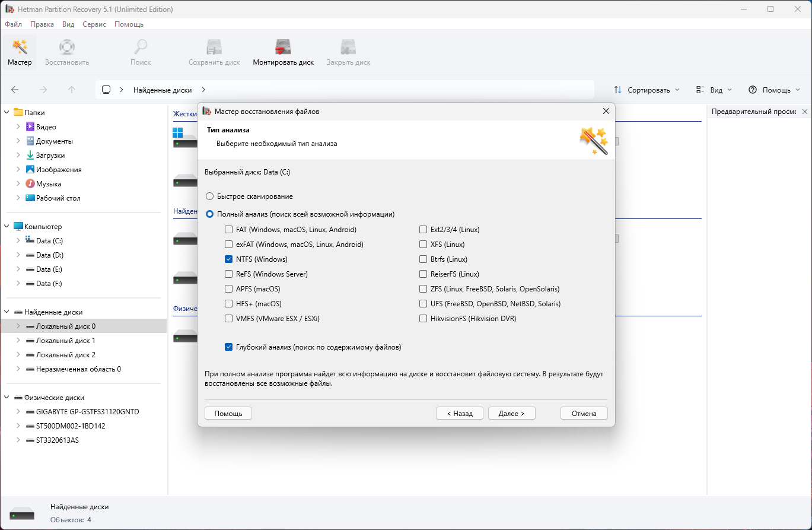Select the Быстрое сканирование radio button
812x530 pixels.
point(209,196)
